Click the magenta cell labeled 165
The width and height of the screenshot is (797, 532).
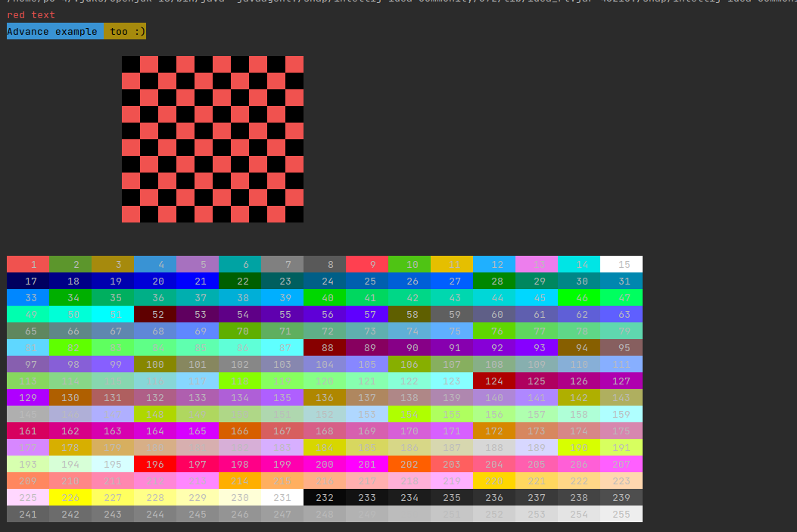(x=198, y=431)
